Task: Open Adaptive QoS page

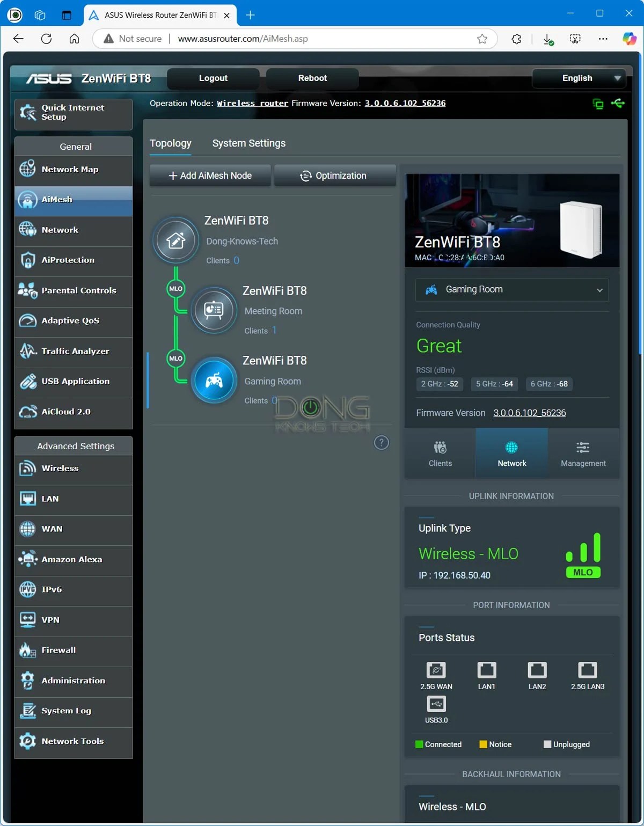Action: click(74, 321)
